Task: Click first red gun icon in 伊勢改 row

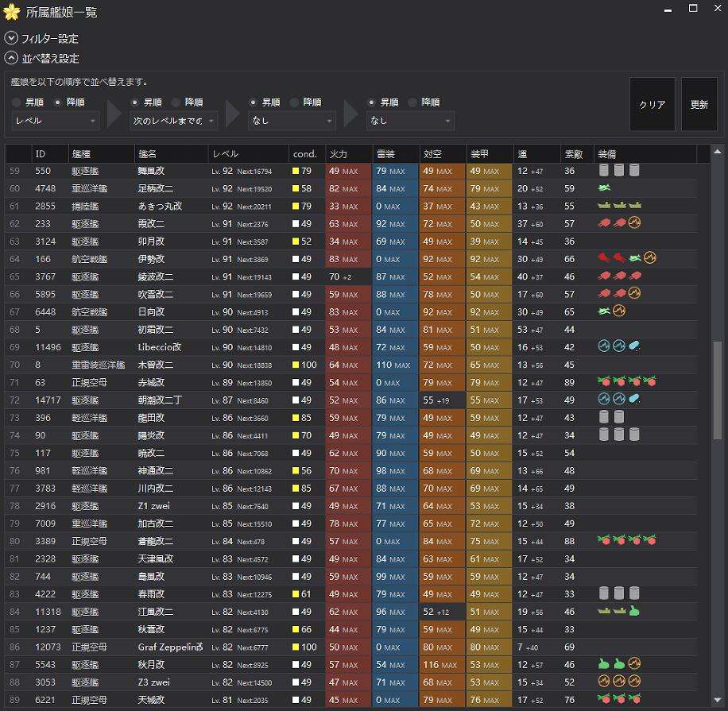Action: 603,258
